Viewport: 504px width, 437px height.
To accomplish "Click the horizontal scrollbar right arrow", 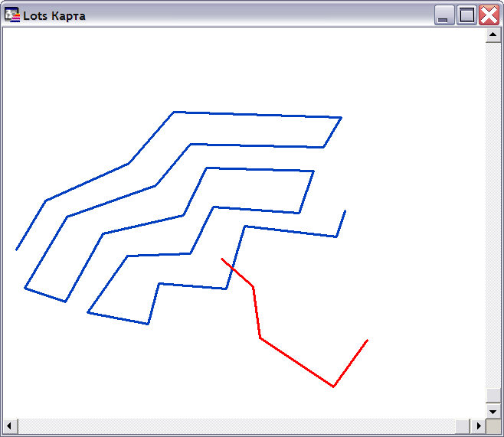I will click(478, 426).
